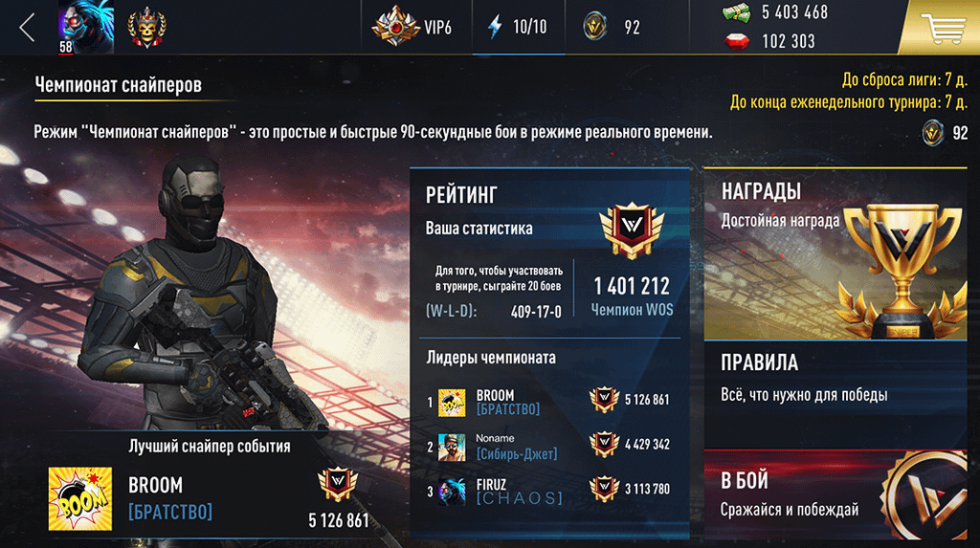Click the BOOM avatar of best sniper
Viewport: 980px width, 548px height.
coord(80,498)
